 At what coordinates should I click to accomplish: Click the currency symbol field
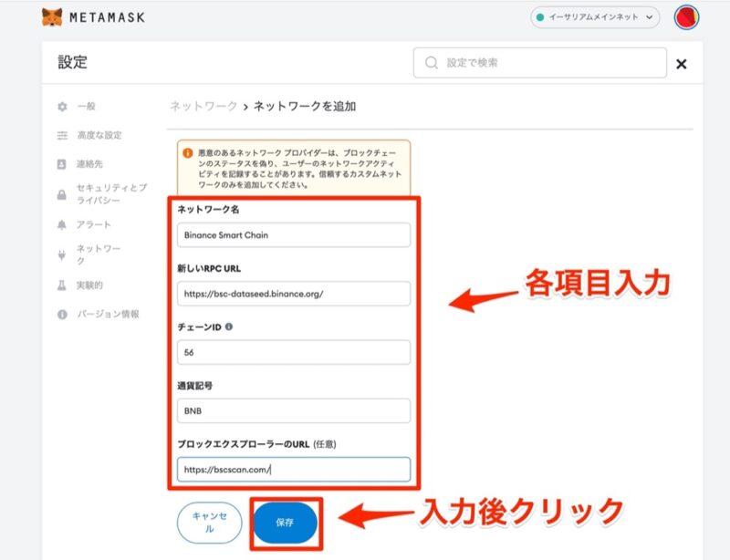coord(294,411)
